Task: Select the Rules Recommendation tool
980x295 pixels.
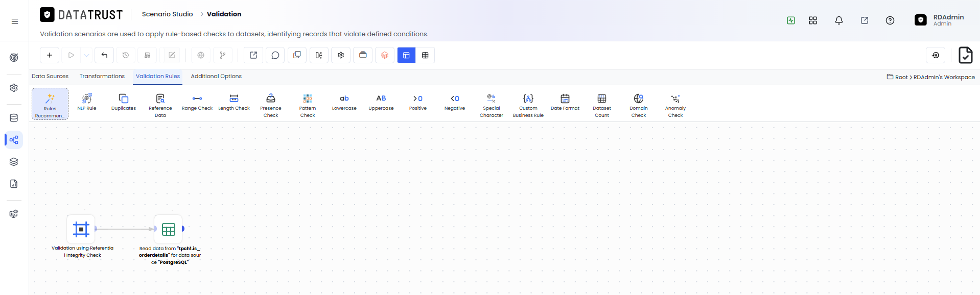Action: click(x=50, y=104)
